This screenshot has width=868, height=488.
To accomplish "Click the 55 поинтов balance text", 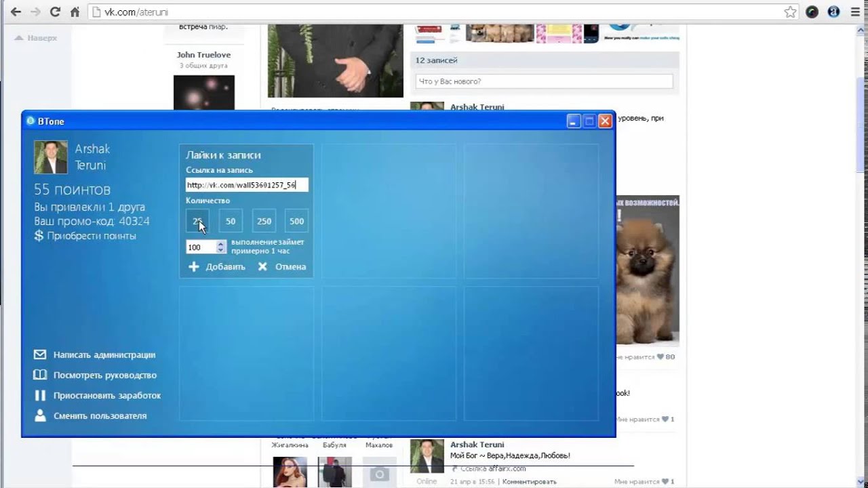I will point(72,190).
